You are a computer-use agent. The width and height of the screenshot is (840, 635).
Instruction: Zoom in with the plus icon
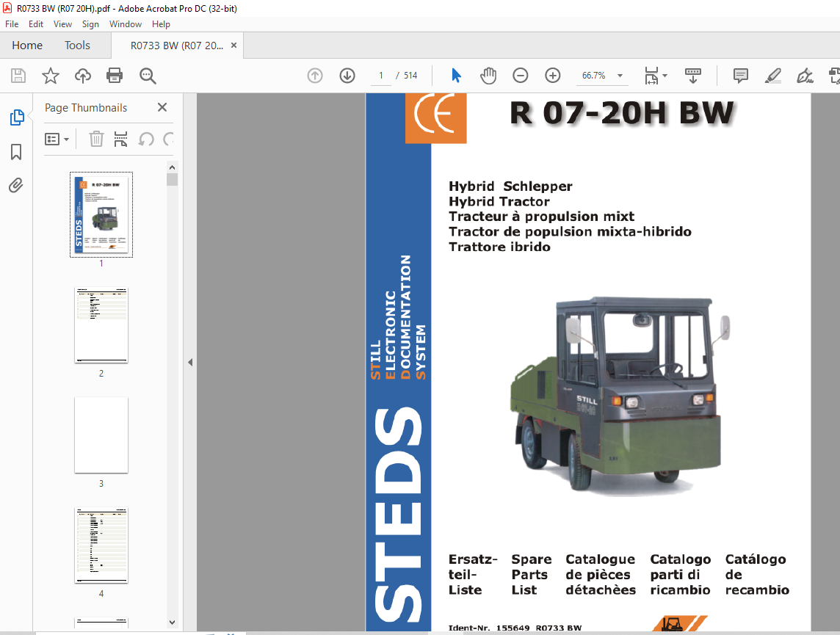(552, 76)
